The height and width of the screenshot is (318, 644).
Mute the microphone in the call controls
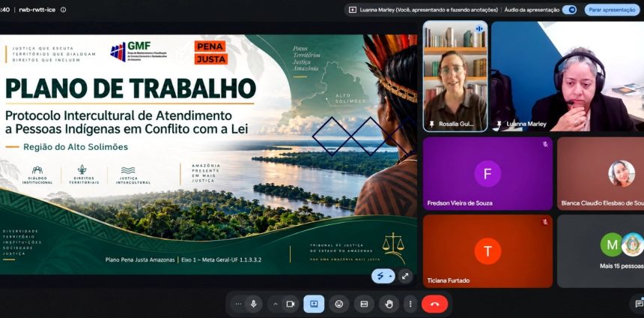tap(254, 304)
